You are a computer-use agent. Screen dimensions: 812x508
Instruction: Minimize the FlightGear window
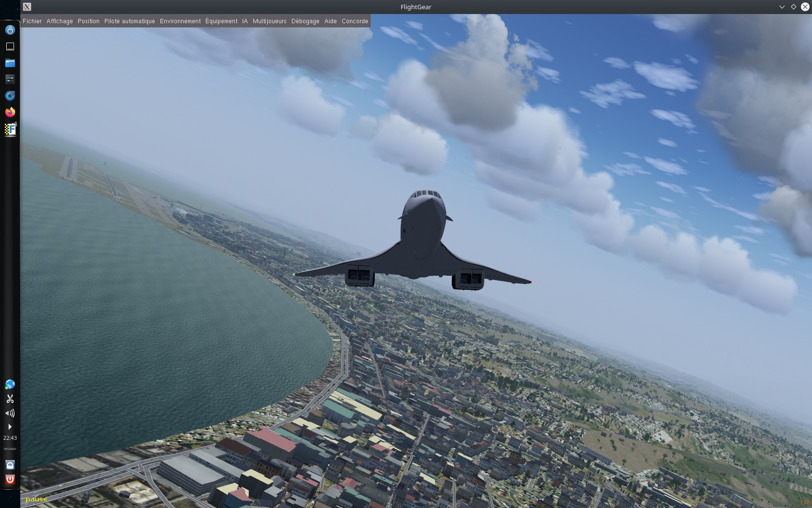pos(782,7)
